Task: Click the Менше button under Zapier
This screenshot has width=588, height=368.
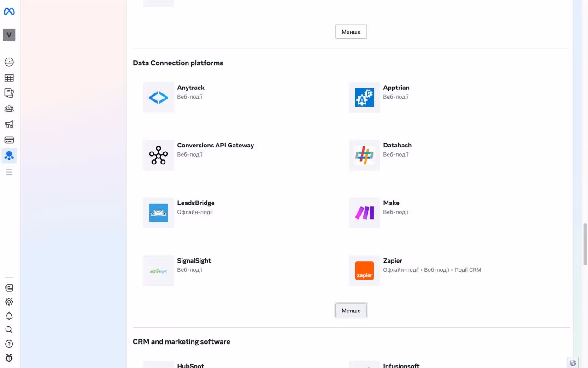Action: point(351,310)
